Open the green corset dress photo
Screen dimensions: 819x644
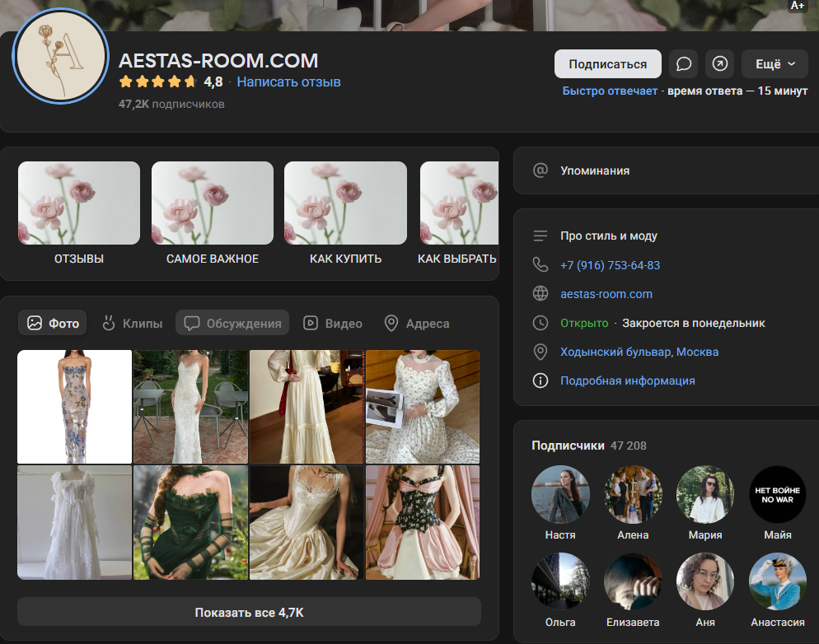point(190,522)
